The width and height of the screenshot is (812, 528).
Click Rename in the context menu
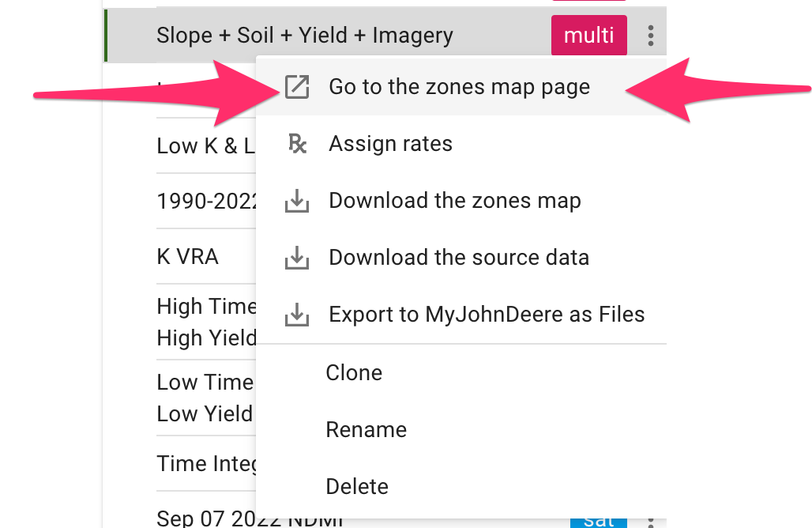point(366,429)
